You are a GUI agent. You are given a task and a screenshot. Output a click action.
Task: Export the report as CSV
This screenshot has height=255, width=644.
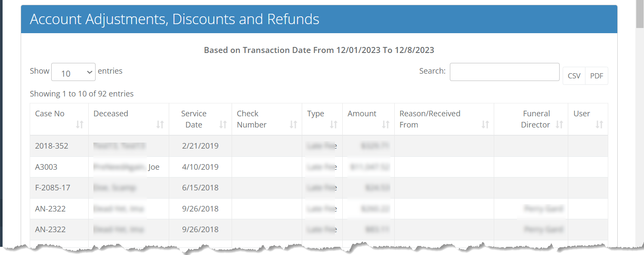coord(574,75)
